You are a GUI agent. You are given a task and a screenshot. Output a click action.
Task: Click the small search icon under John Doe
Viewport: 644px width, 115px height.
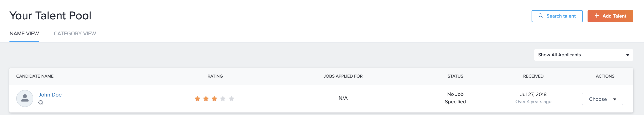tap(40, 102)
